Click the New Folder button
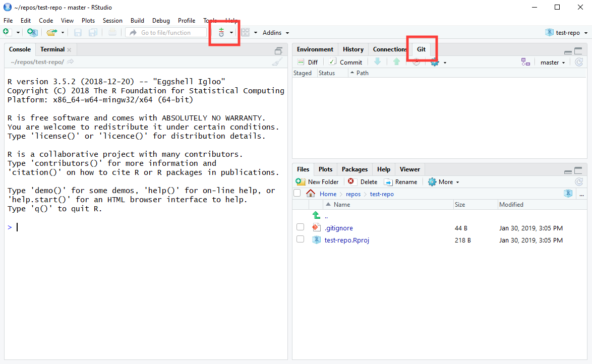 (x=318, y=182)
